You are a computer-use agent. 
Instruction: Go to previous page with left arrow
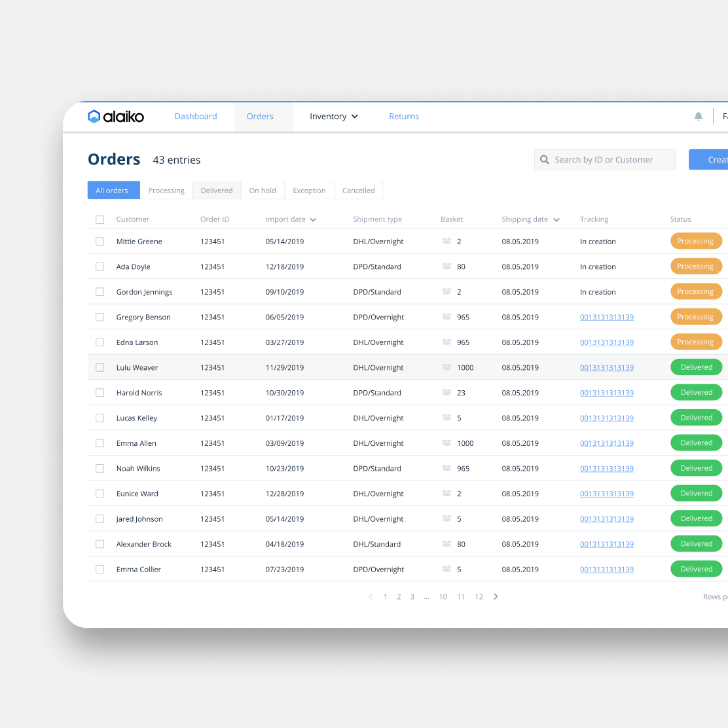pos(371,596)
